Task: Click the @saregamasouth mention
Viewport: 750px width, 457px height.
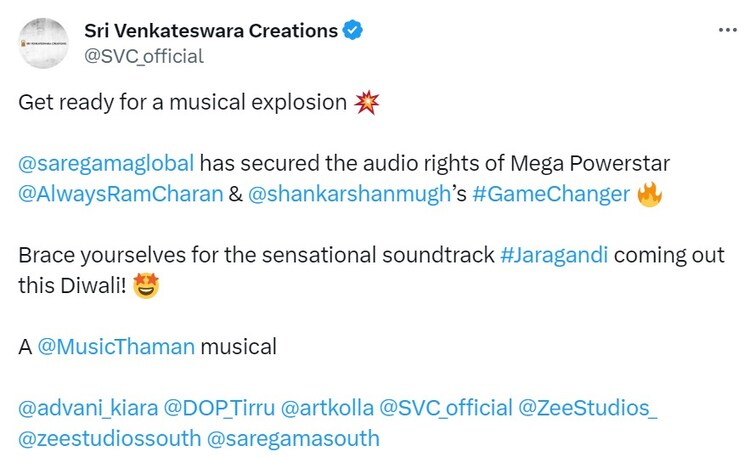Action: click(x=293, y=438)
